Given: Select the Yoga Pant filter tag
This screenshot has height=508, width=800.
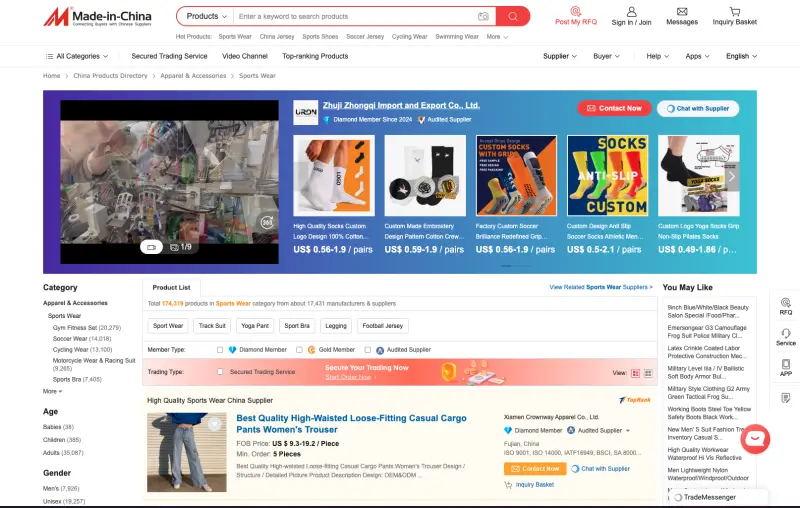Looking at the screenshot, I should pyautogui.click(x=255, y=326).
